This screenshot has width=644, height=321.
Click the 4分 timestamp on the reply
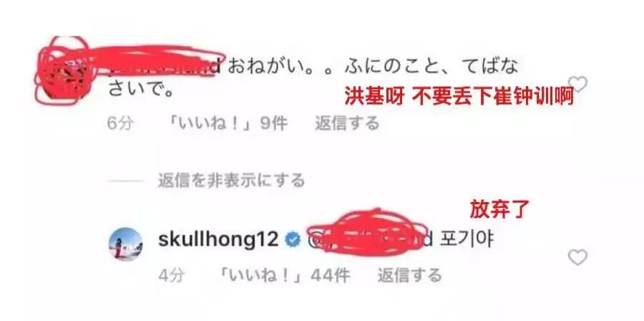[x=171, y=275]
